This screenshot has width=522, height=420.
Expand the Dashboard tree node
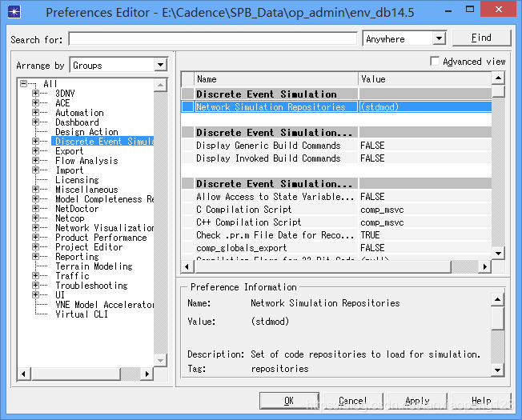click(x=35, y=122)
